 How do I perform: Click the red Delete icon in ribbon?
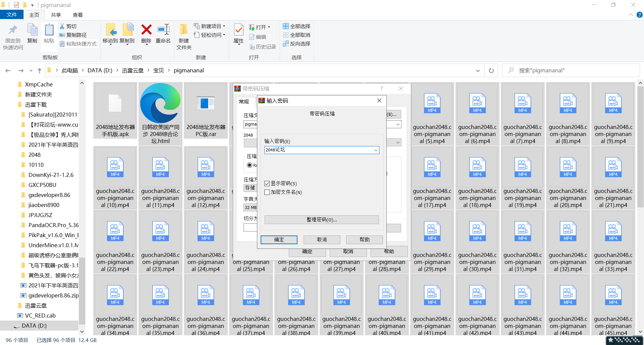tap(146, 30)
